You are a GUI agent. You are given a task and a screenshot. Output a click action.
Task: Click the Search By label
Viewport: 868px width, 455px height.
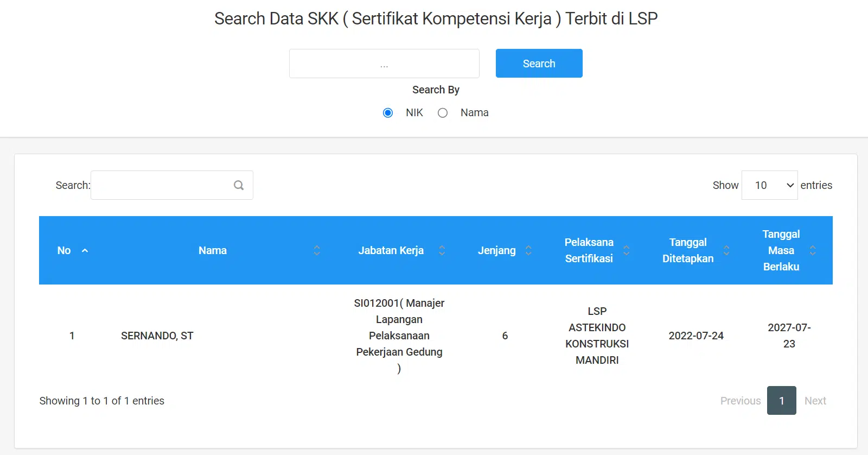click(x=436, y=90)
